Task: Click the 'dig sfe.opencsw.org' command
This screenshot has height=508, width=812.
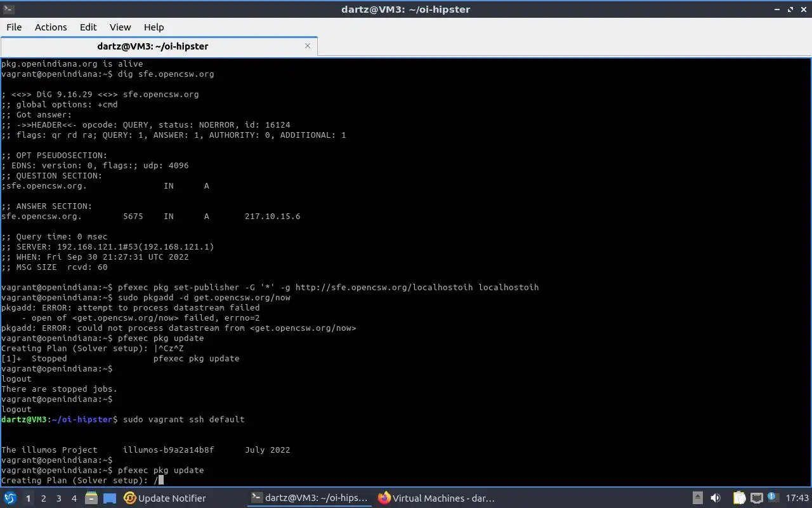Action: tap(166, 74)
